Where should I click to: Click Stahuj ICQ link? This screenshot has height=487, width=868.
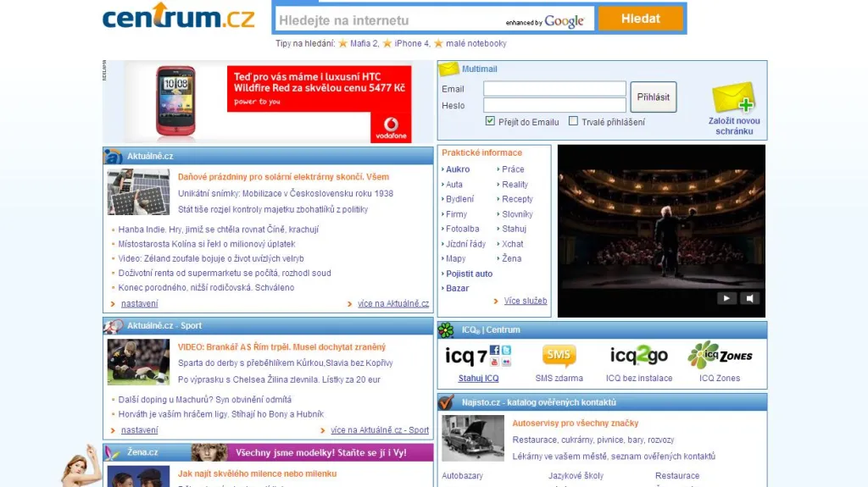pyautogui.click(x=478, y=378)
